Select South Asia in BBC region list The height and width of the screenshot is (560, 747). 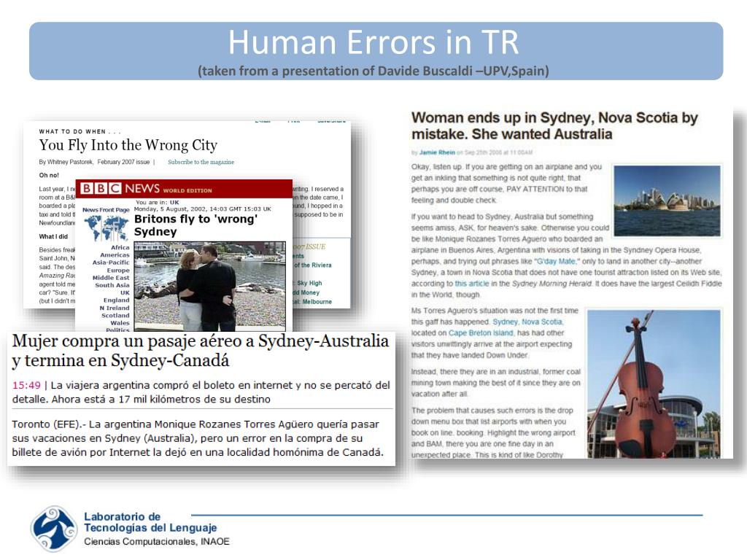click(x=112, y=285)
